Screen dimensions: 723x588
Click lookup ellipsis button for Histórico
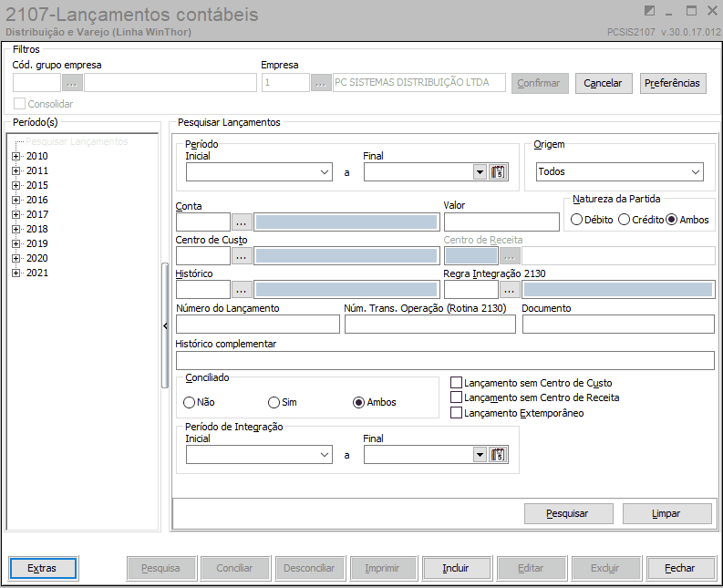242,290
